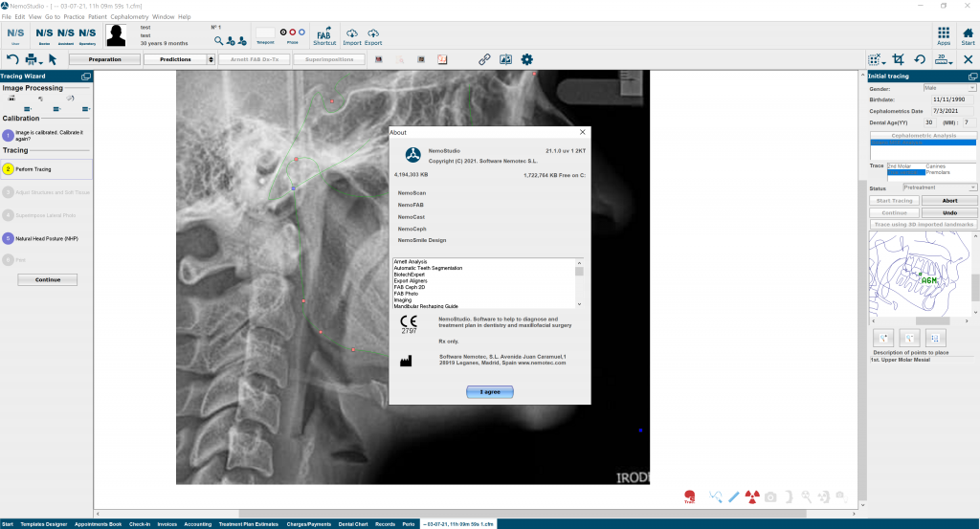Click the Import cloud icon
The image size is (980, 529).
pyautogui.click(x=352, y=34)
